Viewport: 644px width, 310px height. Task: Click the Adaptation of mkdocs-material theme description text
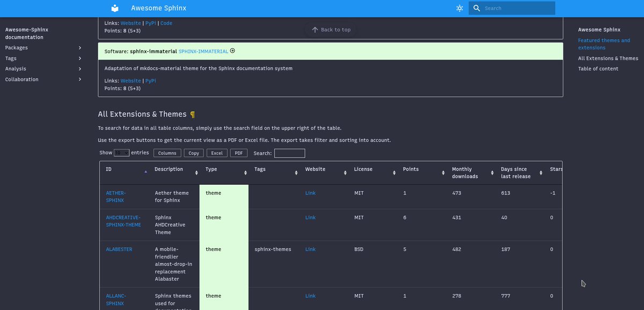pos(199,68)
